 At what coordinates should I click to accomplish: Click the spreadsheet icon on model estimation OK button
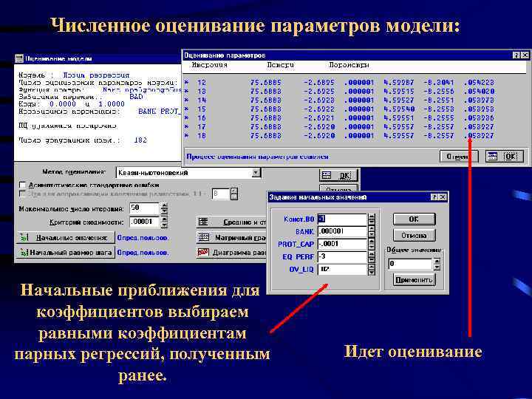click(327, 175)
